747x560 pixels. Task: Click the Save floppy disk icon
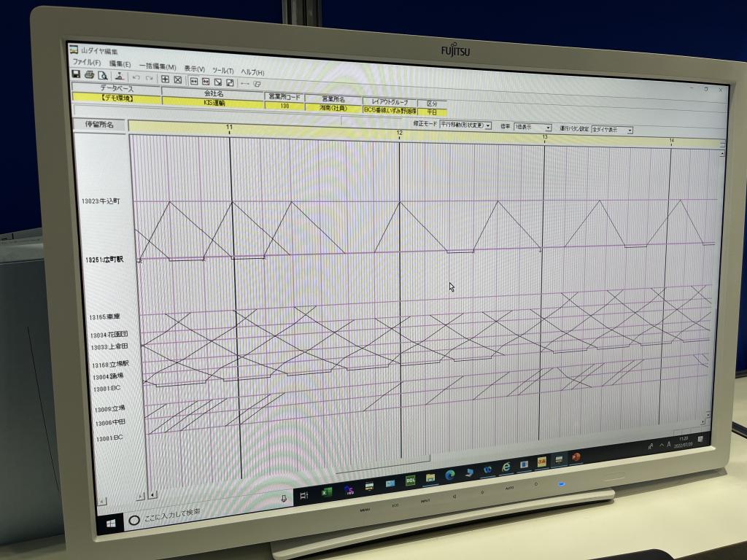pos(76,74)
